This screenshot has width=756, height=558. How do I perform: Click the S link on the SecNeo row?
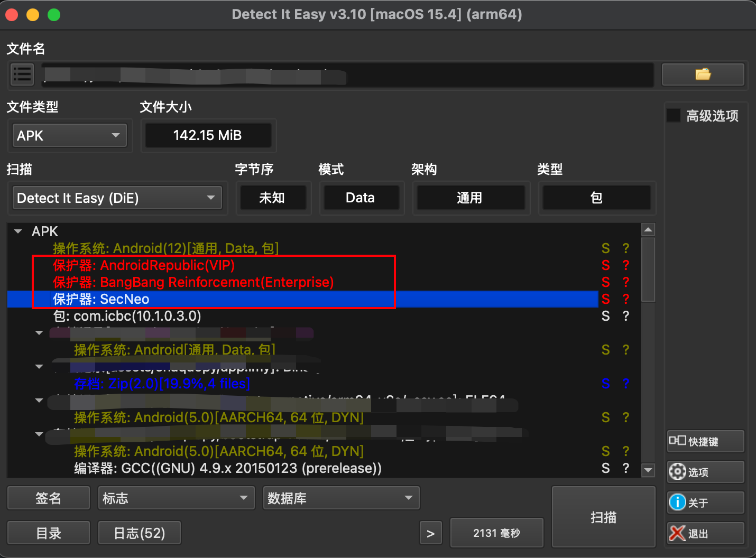[x=606, y=299]
